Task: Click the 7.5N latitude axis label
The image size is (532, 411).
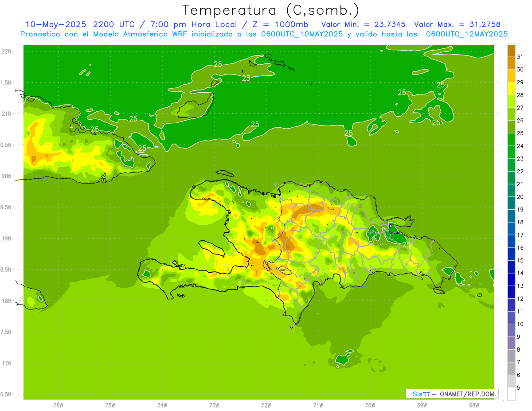Action: [6, 332]
